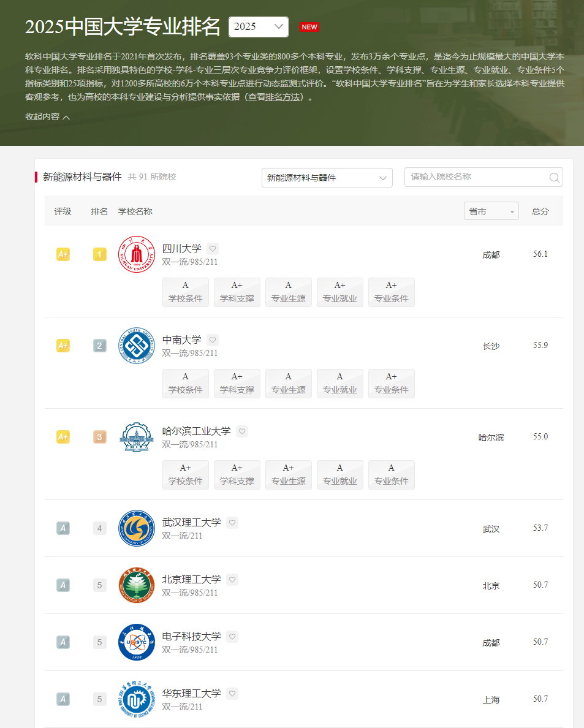Click the 总分 column header
This screenshot has height=728, width=584.
tap(540, 211)
